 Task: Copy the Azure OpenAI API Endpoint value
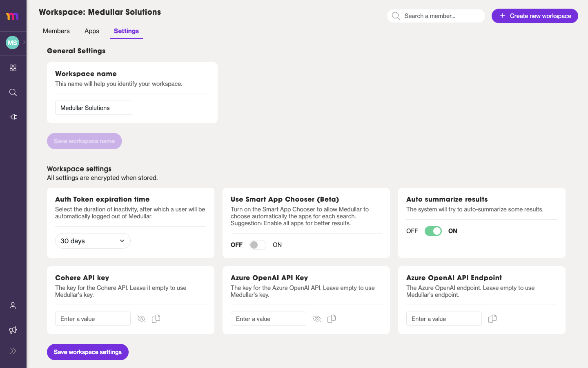tap(492, 319)
